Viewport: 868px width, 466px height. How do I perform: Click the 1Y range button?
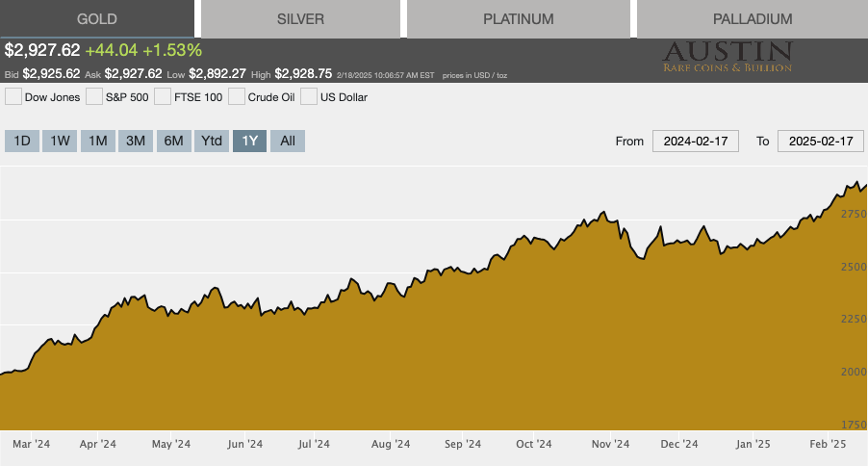pyautogui.click(x=250, y=141)
